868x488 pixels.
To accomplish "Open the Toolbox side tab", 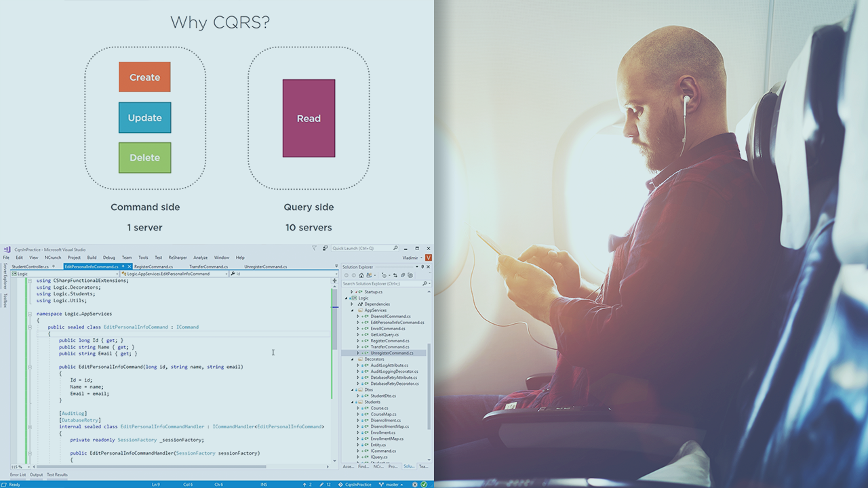I will pos(5,300).
